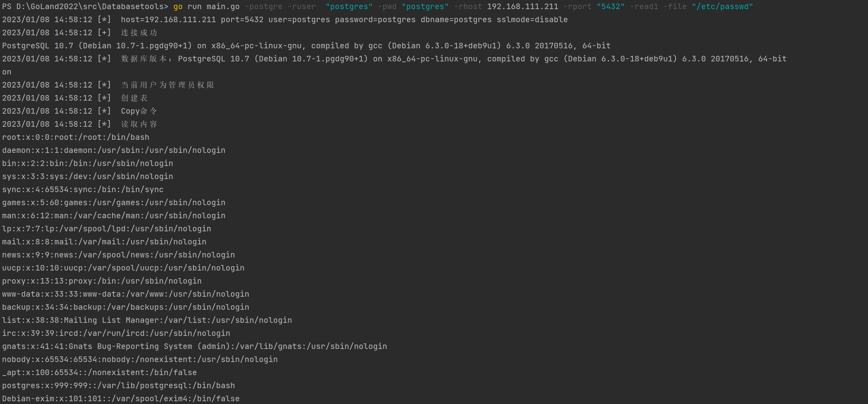Click the '当前用户为管理员权限' log line
This screenshot has height=404, width=868.
tap(108, 85)
